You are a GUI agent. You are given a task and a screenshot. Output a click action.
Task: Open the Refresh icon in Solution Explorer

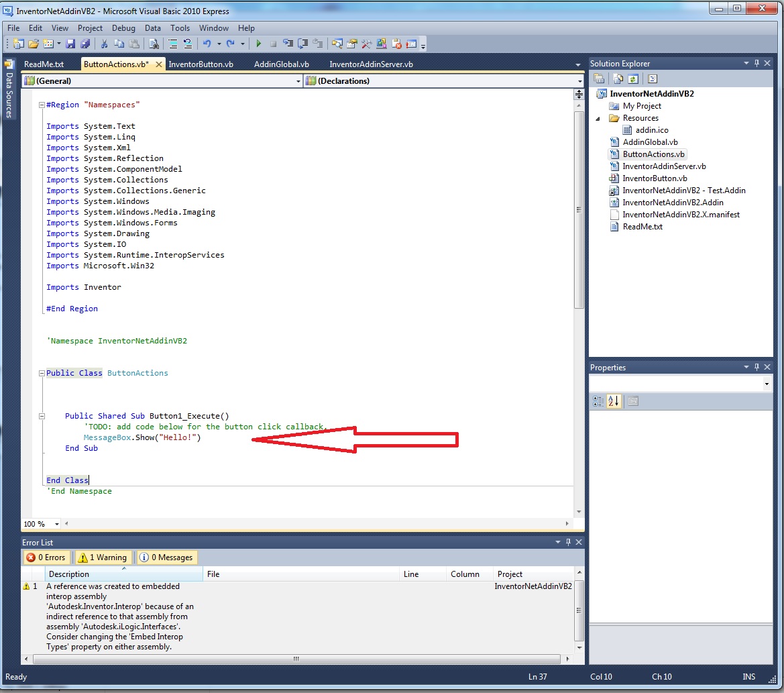pos(632,78)
